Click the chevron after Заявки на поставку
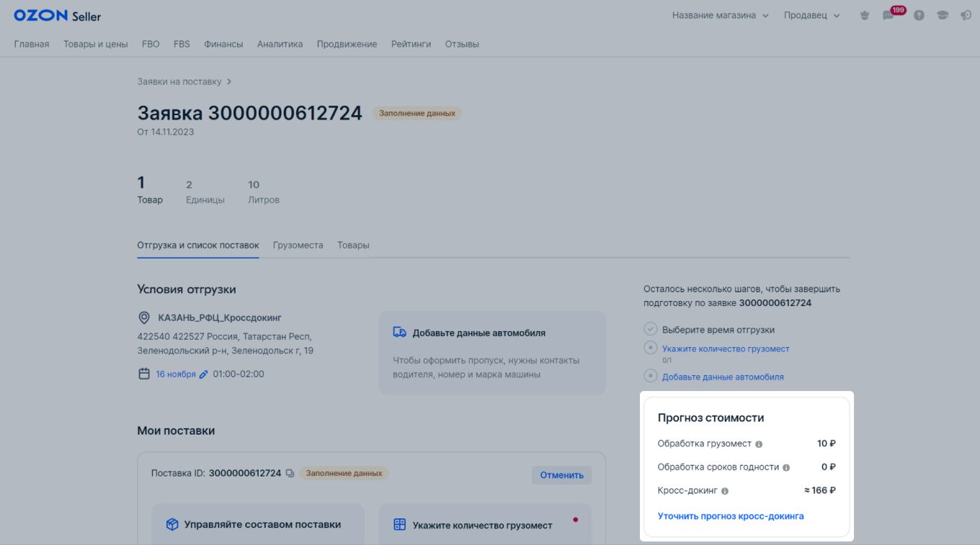The width and height of the screenshot is (980, 545). 229,81
